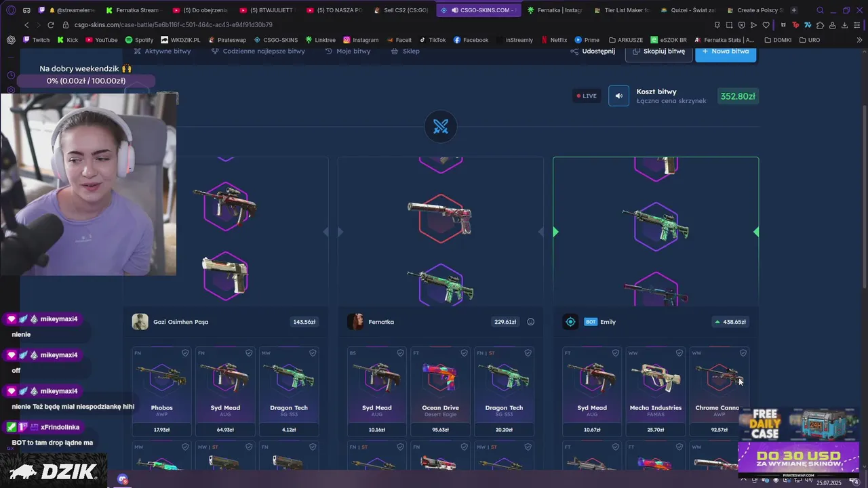The width and height of the screenshot is (868, 488).
Task: Click shield icon on Emily's Syd Mead card
Action: (616, 353)
